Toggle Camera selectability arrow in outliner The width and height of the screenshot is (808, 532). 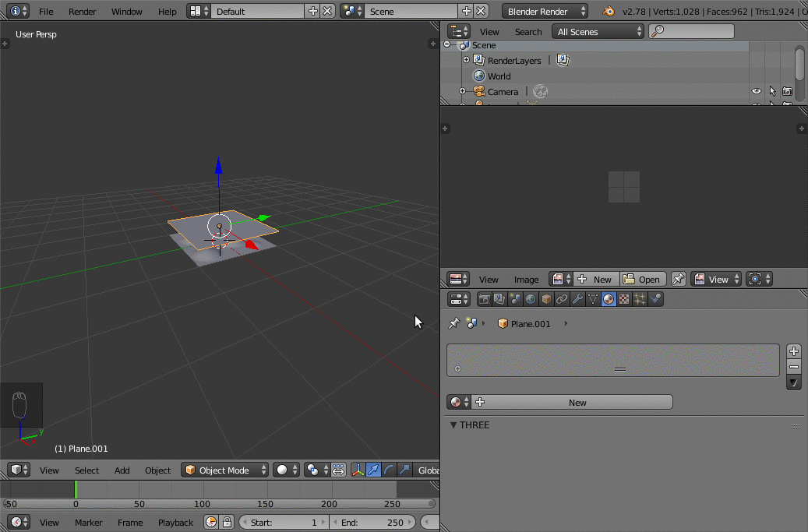coord(772,91)
